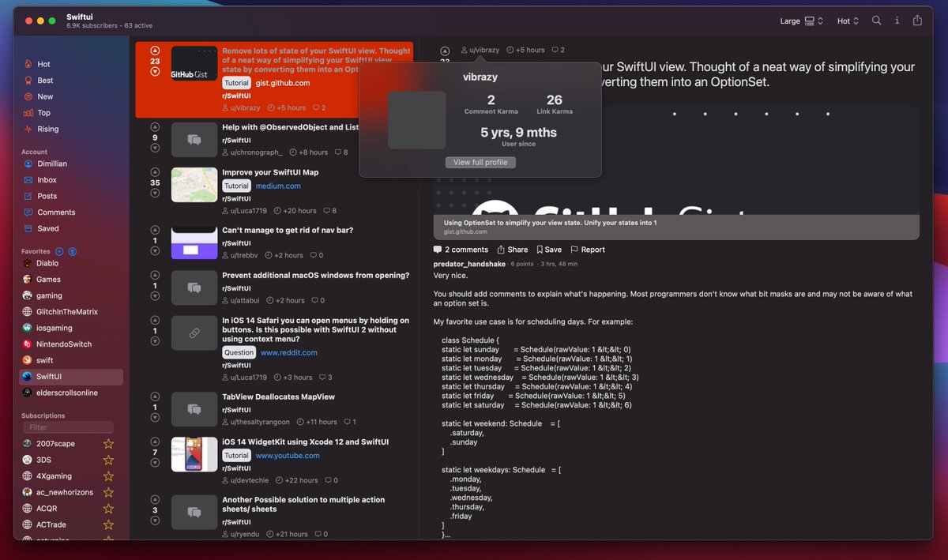Upvote the Improve your SwiftUI Map post

155,172
